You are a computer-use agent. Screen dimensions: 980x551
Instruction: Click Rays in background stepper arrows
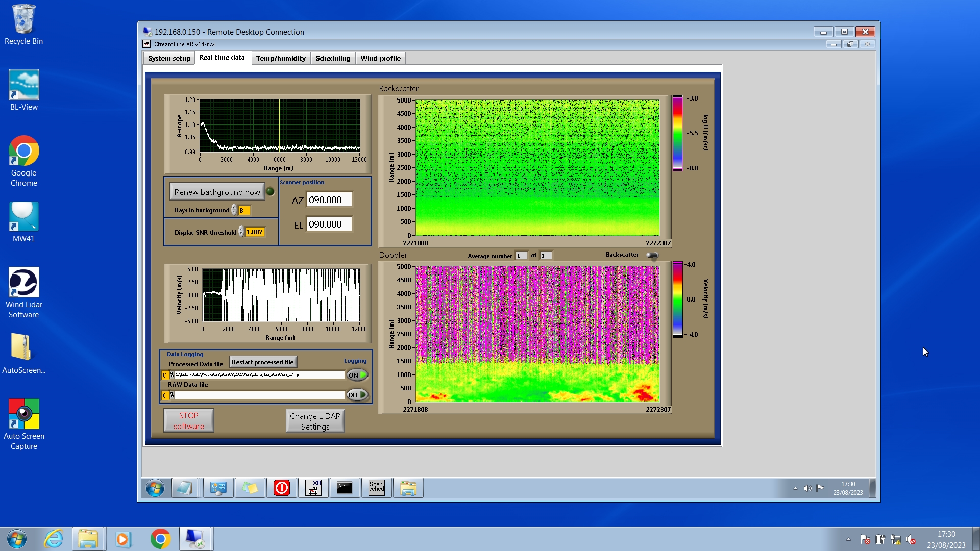[x=234, y=210]
